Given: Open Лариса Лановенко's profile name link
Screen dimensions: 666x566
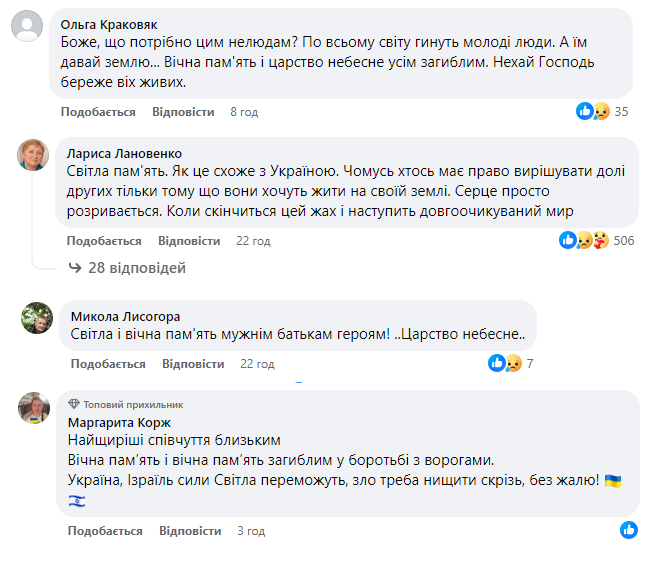Looking at the screenshot, I should pyautogui.click(x=124, y=154).
